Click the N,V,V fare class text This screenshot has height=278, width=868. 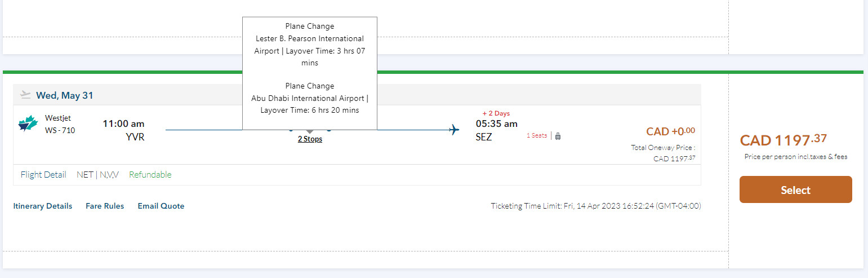[109, 174]
